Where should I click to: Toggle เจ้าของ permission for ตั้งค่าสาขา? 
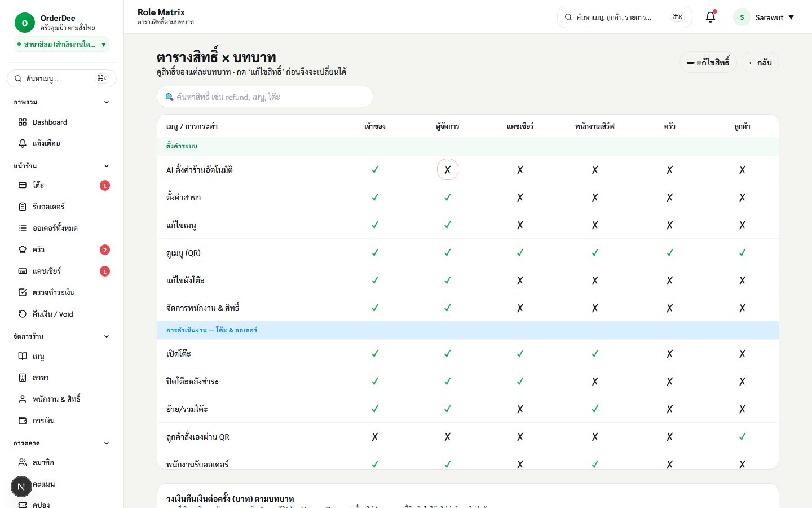375,198
